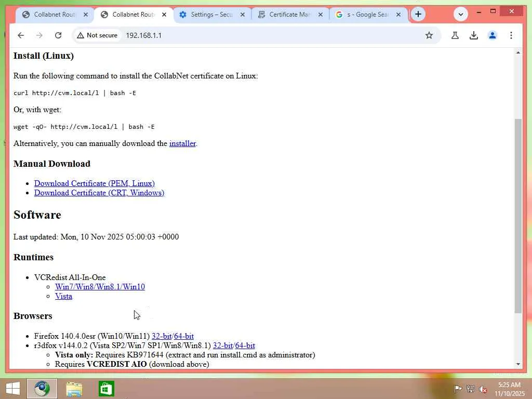
Task: Open the Chrome three-dot menu
Action: [x=511, y=35]
